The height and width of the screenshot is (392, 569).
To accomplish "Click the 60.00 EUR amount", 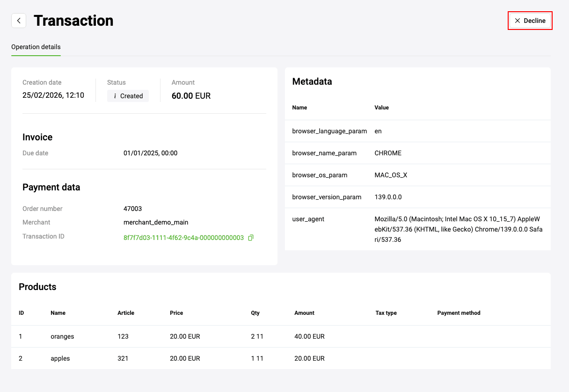I will tap(191, 96).
